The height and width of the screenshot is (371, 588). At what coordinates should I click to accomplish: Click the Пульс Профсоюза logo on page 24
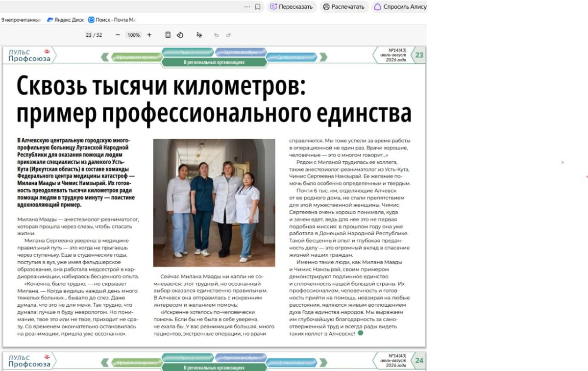click(x=29, y=361)
